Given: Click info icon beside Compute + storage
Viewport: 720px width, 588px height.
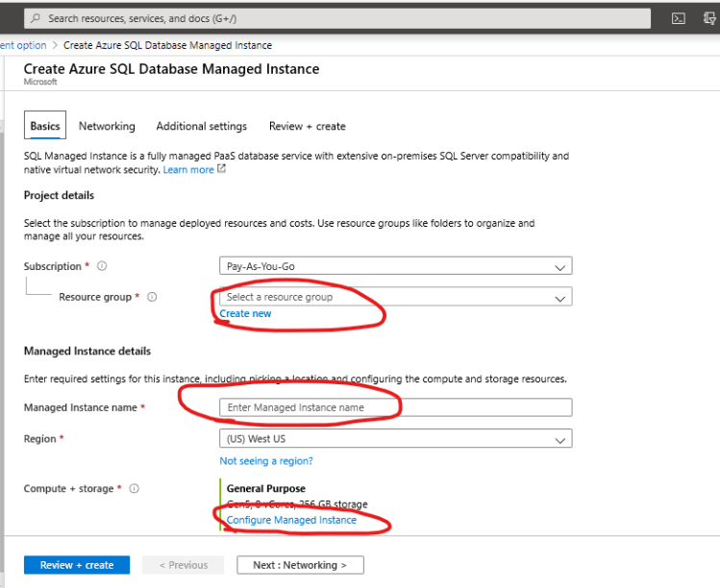Looking at the screenshot, I should click(x=134, y=488).
